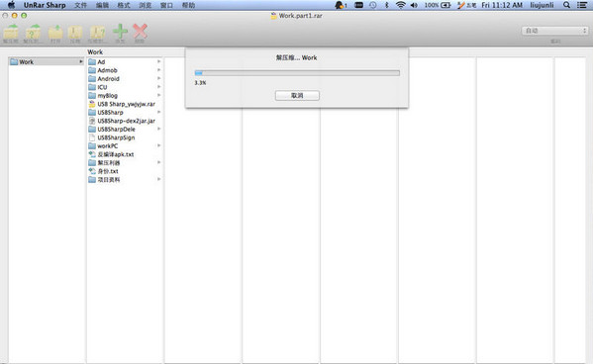Expand the Work folder in left column
Viewport: 593px width, 364px height.
(81, 61)
